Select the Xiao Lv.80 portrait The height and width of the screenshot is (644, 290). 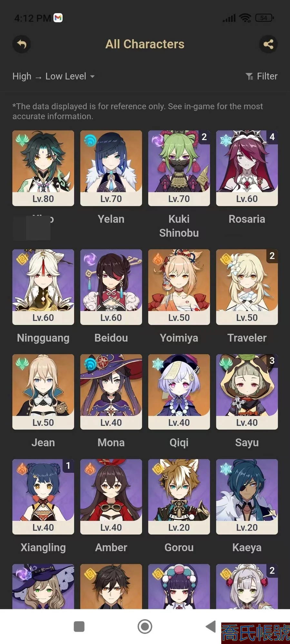point(43,168)
